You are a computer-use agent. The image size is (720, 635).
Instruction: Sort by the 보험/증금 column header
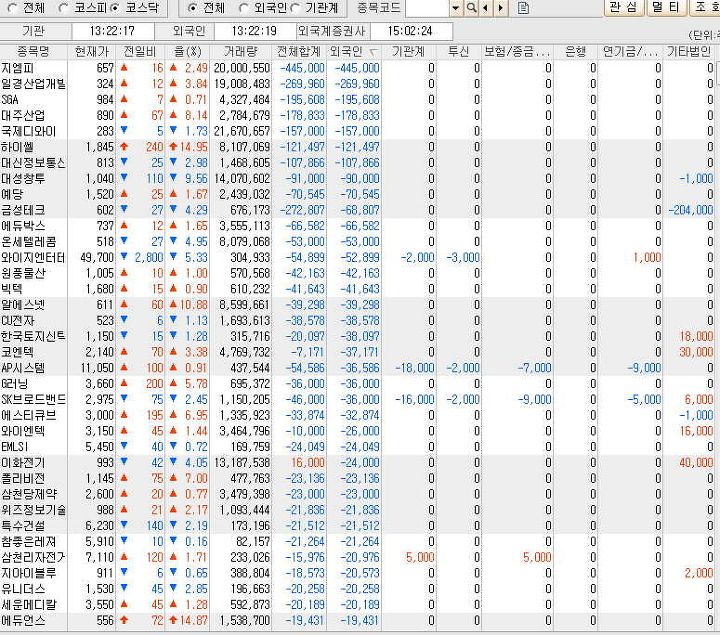[517, 52]
